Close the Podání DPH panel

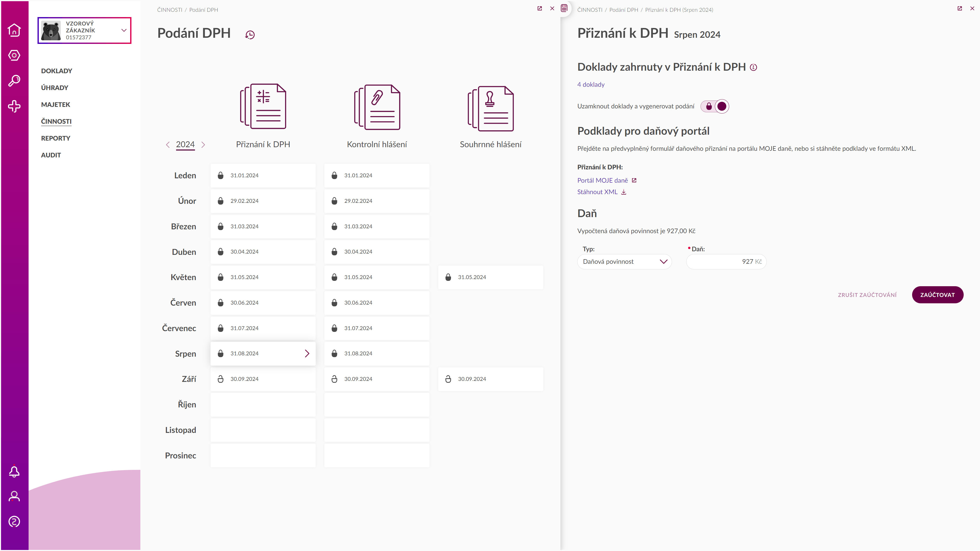pos(552,8)
